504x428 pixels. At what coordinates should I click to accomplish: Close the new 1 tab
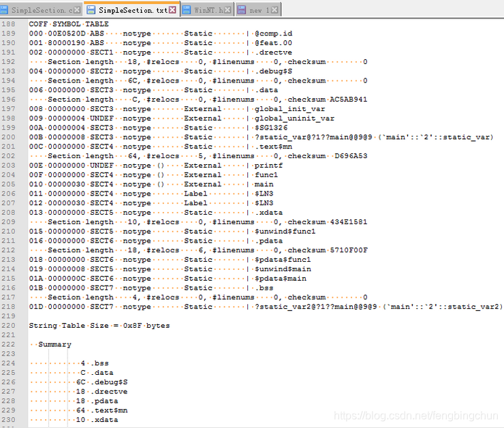click(x=274, y=10)
